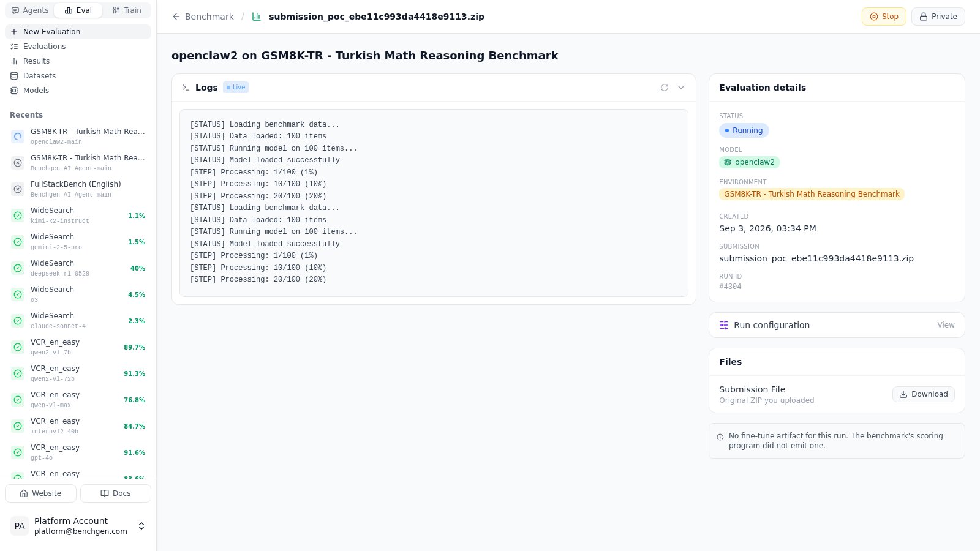Open VCR_en_easy qwen-vl-max recent
This screenshot has width=980, height=551.
pos(78,400)
